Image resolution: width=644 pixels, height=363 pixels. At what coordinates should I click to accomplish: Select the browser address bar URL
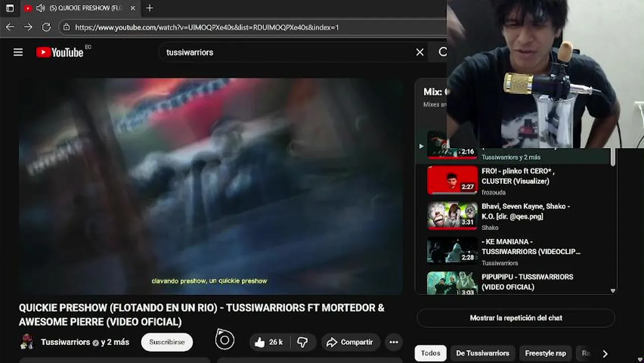coord(207,27)
